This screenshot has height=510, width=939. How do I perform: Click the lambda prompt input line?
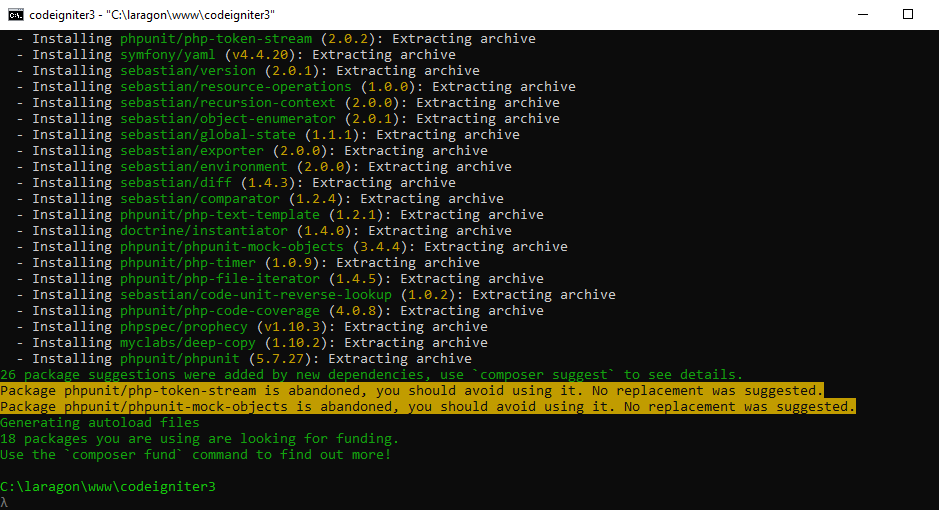4,503
